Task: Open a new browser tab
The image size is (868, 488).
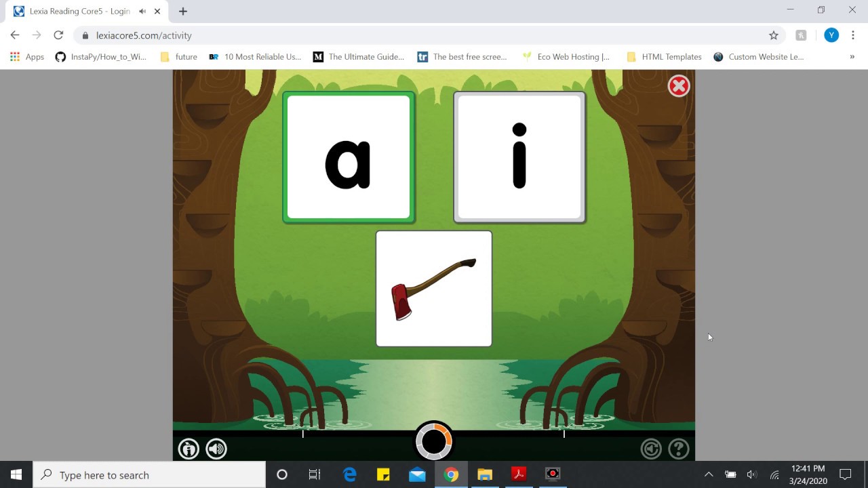Action: click(x=183, y=11)
